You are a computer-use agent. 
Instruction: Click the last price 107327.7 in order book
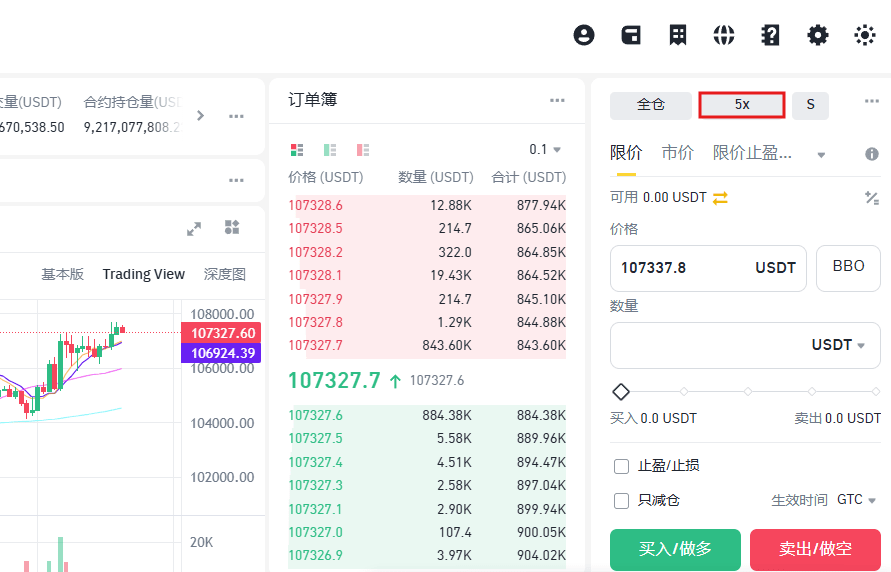[334, 381]
